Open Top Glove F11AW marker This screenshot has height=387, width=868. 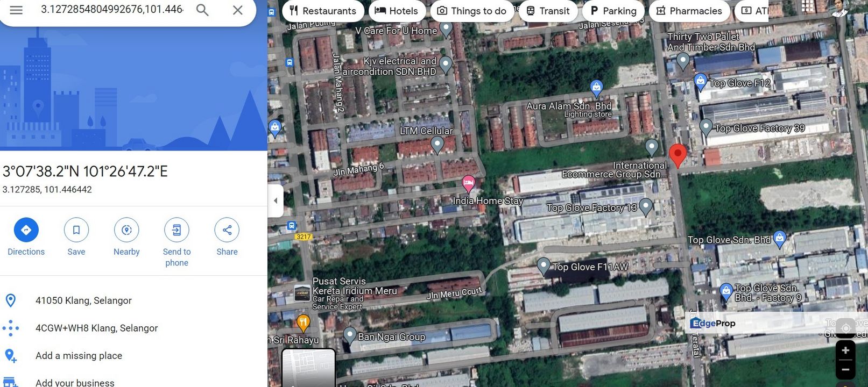pyautogui.click(x=544, y=266)
